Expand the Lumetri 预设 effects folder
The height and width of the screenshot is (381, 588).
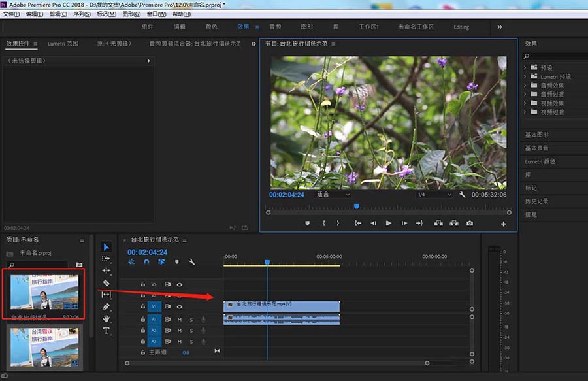coord(526,76)
